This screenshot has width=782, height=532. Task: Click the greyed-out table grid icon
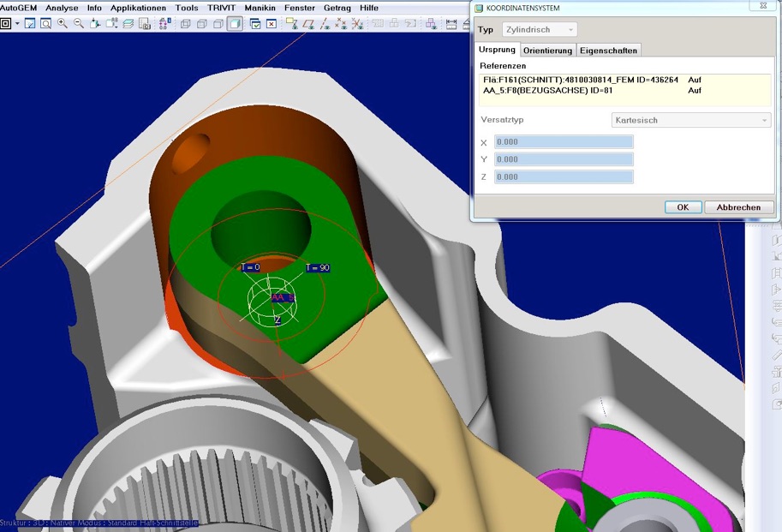[378, 23]
